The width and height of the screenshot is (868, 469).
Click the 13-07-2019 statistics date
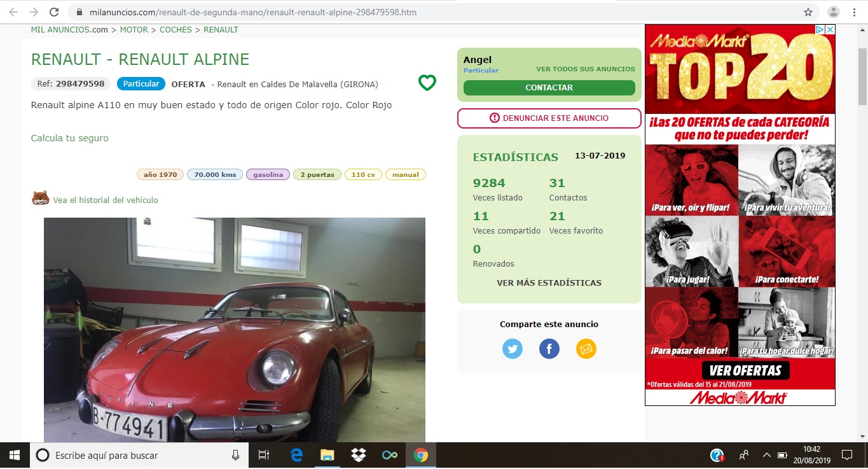pos(600,156)
